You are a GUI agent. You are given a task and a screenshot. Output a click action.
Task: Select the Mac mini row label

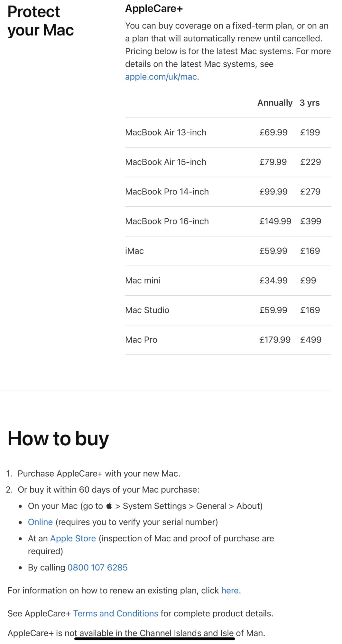143,280
